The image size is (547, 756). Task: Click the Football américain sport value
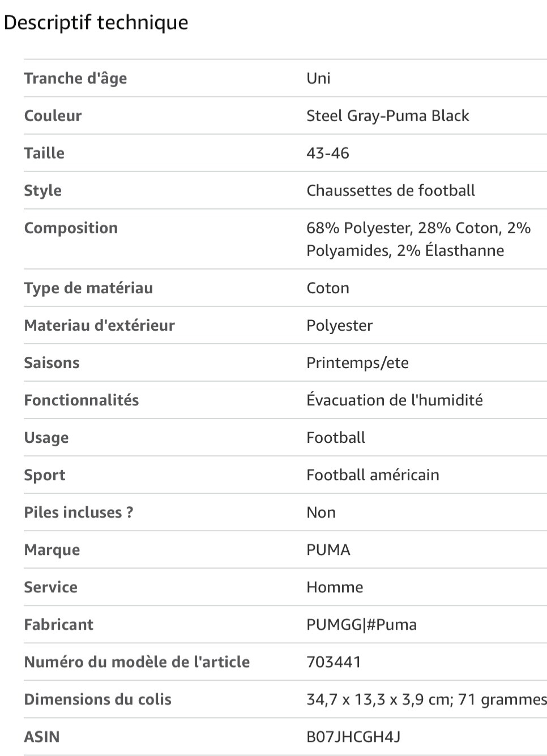click(373, 475)
